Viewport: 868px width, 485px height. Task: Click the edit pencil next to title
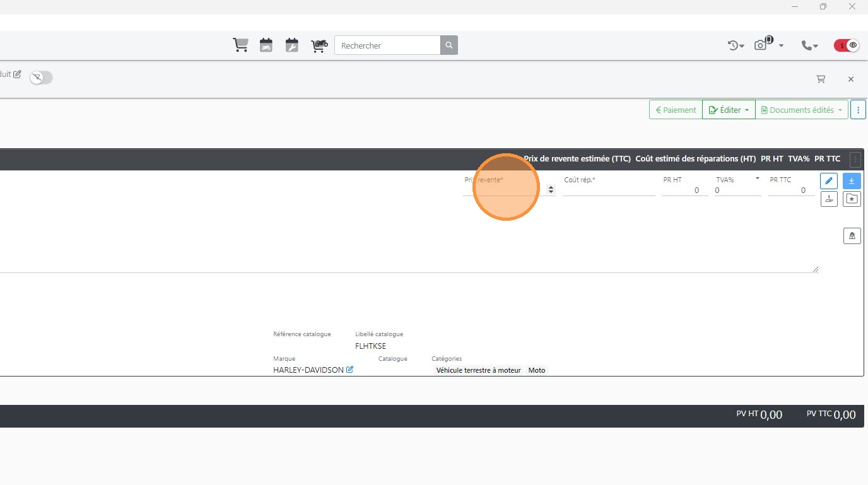tap(17, 74)
